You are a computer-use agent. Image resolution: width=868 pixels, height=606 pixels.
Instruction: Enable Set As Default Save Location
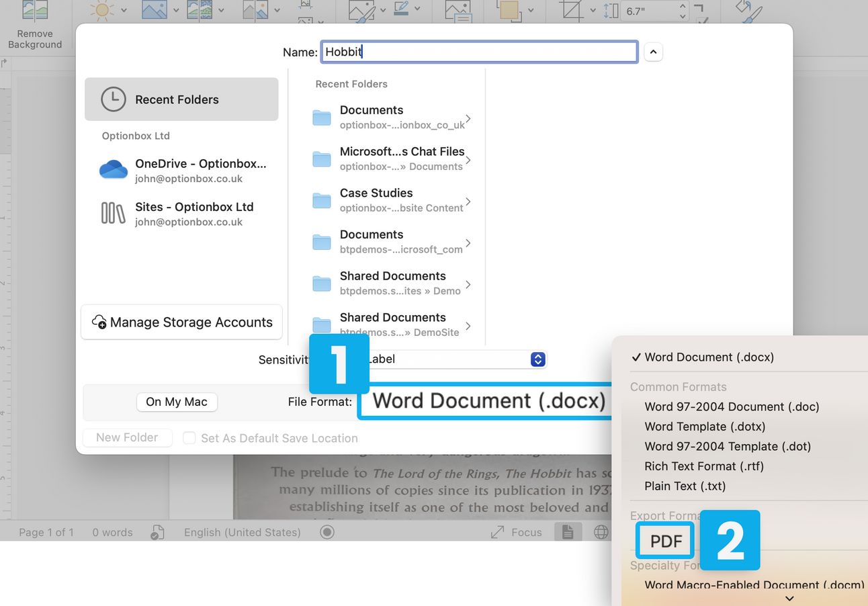189,438
